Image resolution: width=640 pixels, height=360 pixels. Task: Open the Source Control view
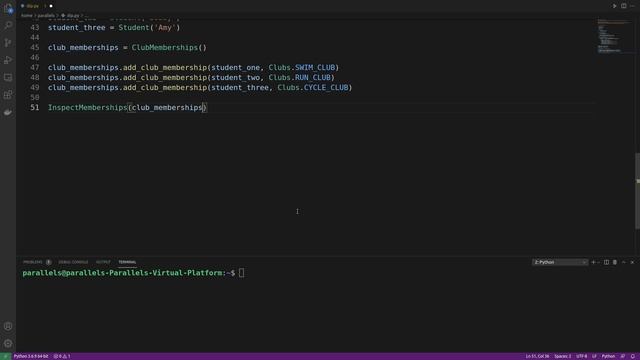coord(8,42)
